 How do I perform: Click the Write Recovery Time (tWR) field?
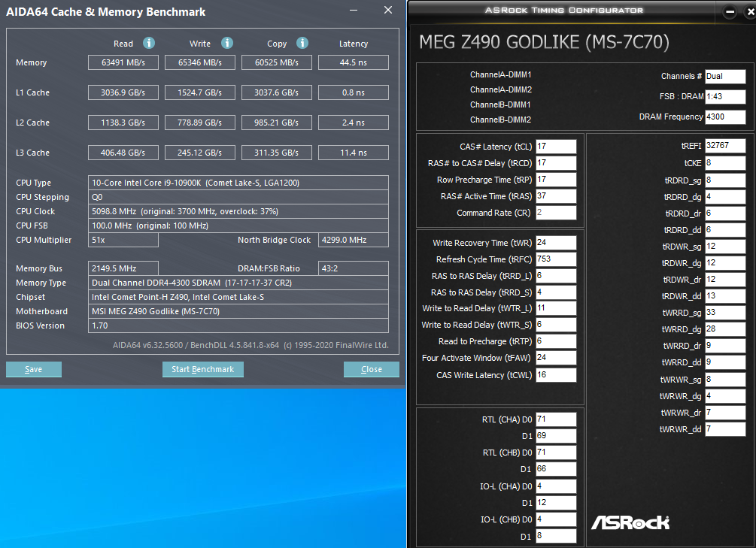(x=556, y=243)
